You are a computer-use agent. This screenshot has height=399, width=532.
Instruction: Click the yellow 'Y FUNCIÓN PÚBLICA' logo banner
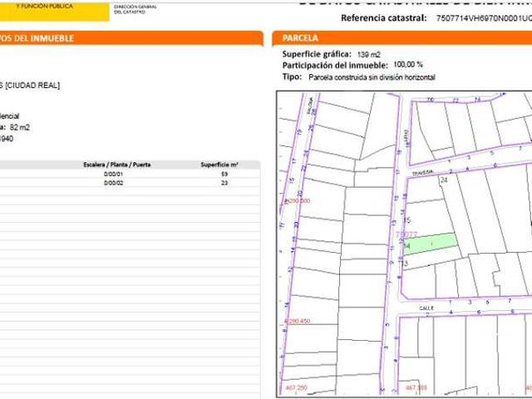coord(55,11)
